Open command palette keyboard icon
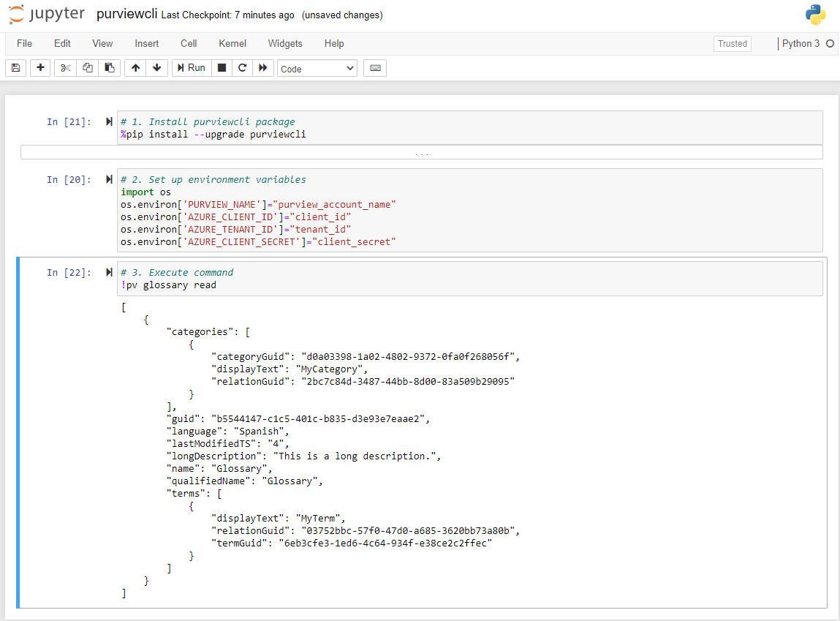 tap(375, 68)
